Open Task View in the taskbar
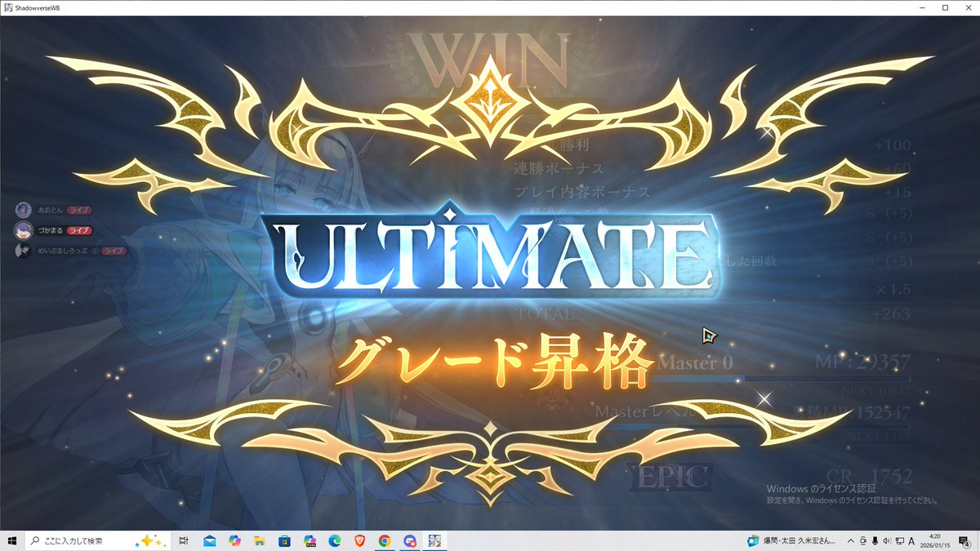Screen dimensions: 980x551 (x=184, y=541)
